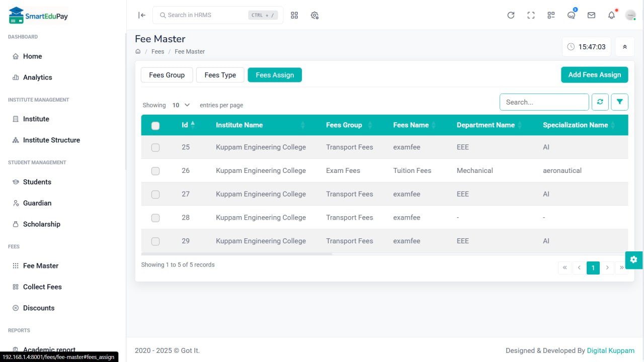This screenshot has height=362, width=644.
Task: Toggle the select-all checkbox in table header
Action: [155, 126]
